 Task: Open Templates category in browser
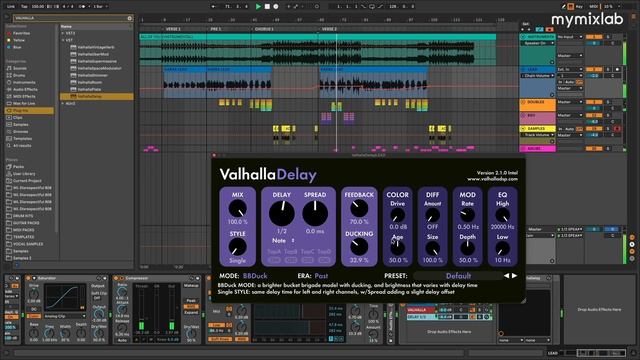tap(22, 138)
